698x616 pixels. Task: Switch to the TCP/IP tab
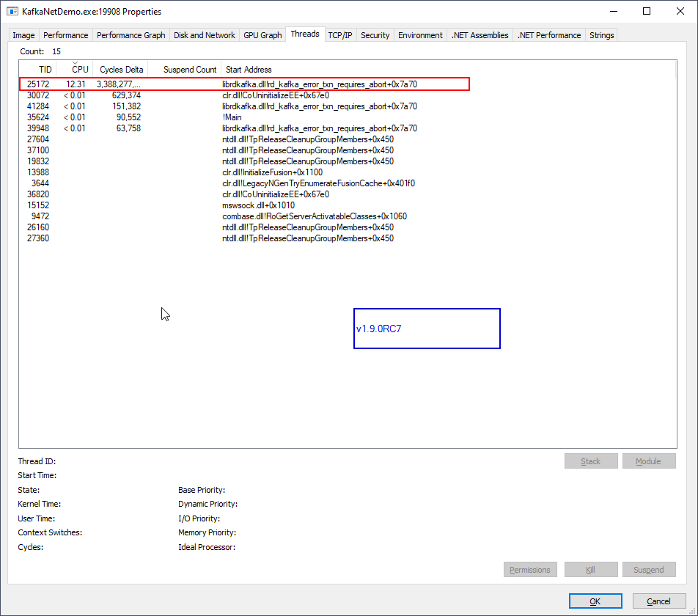339,34
